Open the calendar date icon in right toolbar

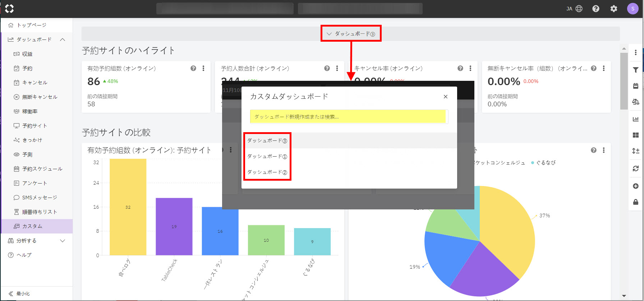(636, 86)
